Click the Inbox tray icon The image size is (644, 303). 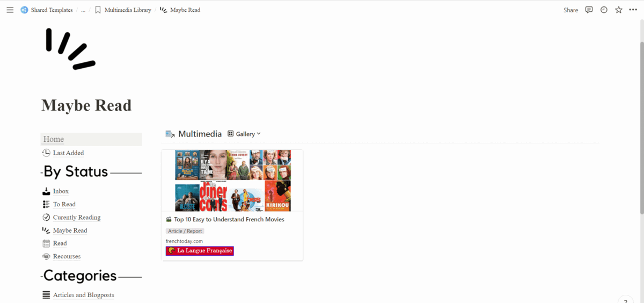(46, 191)
